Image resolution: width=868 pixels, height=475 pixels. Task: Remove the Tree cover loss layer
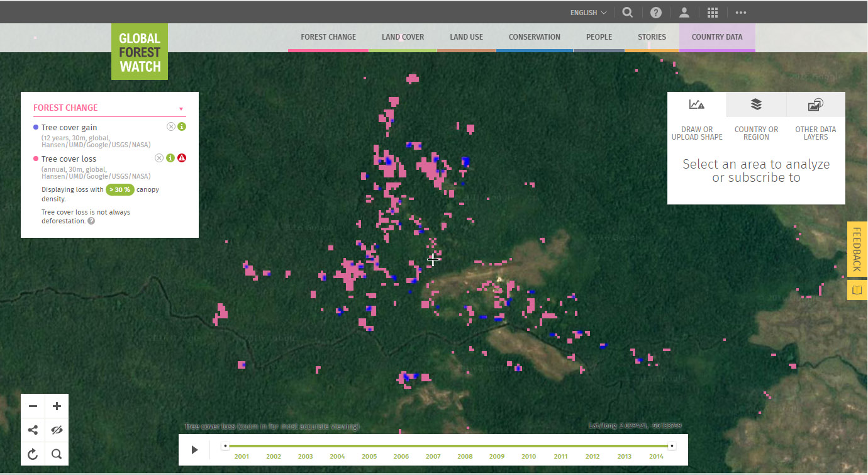tap(159, 158)
